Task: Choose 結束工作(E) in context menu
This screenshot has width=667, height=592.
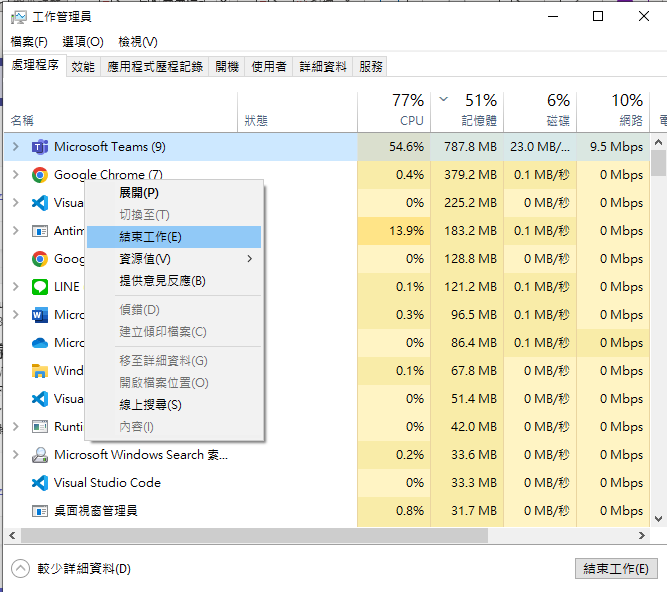Action: pyautogui.click(x=174, y=237)
